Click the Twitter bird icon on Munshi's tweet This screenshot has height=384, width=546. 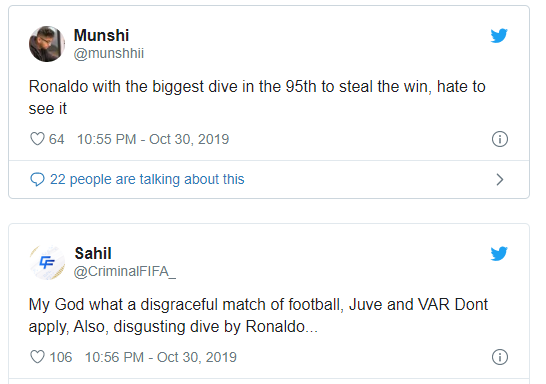point(499,36)
